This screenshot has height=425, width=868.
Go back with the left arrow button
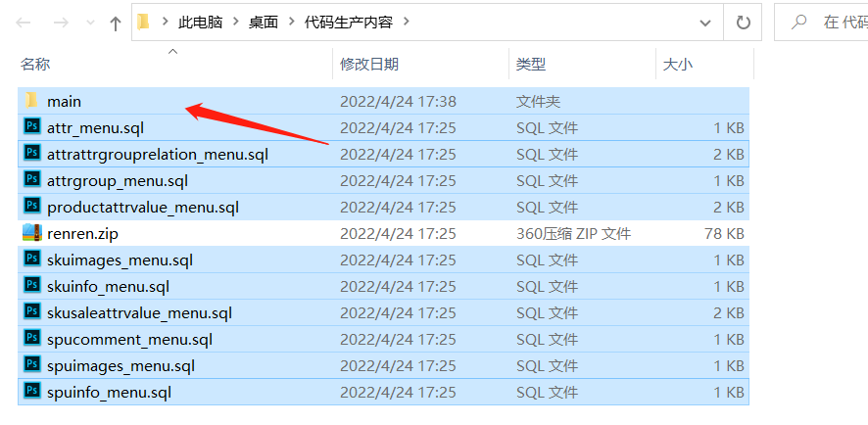(x=24, y=23)
